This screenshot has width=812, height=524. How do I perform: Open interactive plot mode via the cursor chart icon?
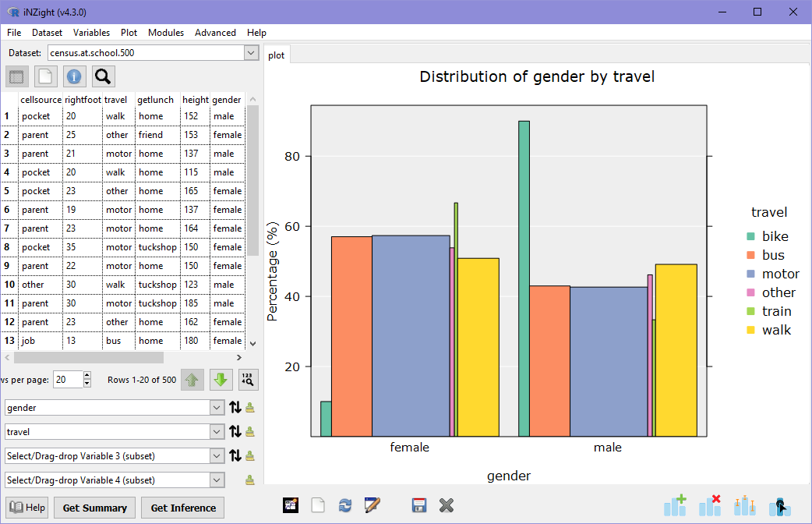click(x=779, y=505)
